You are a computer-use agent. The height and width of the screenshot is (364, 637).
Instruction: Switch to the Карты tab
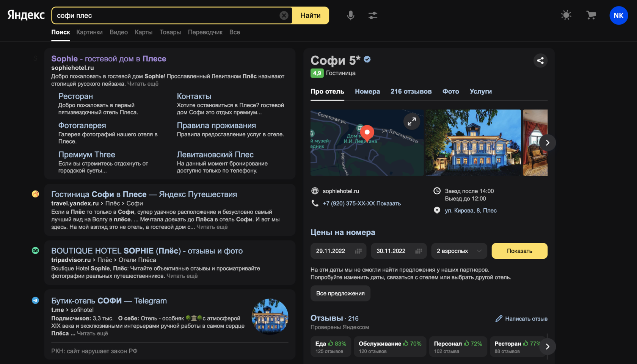click(144, 32)
